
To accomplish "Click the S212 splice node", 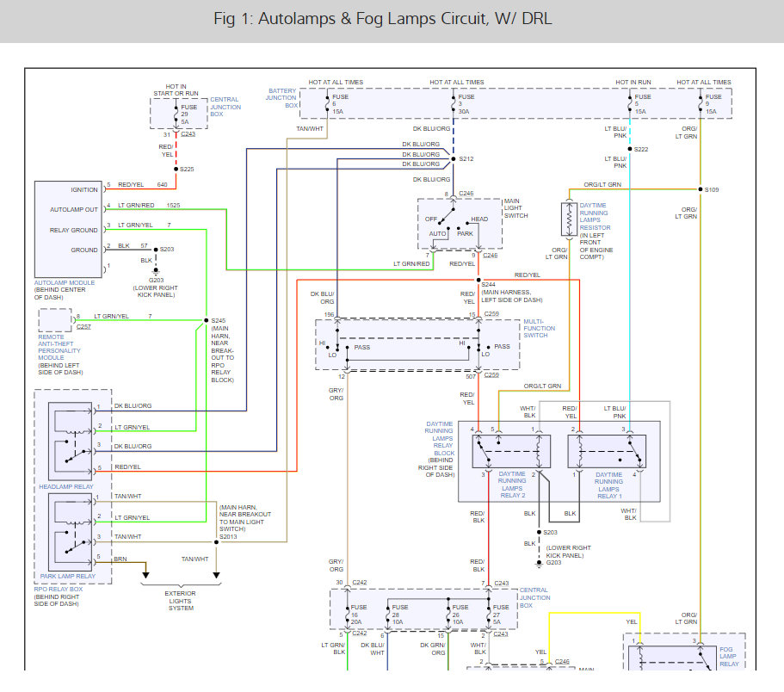I will 453,159.
